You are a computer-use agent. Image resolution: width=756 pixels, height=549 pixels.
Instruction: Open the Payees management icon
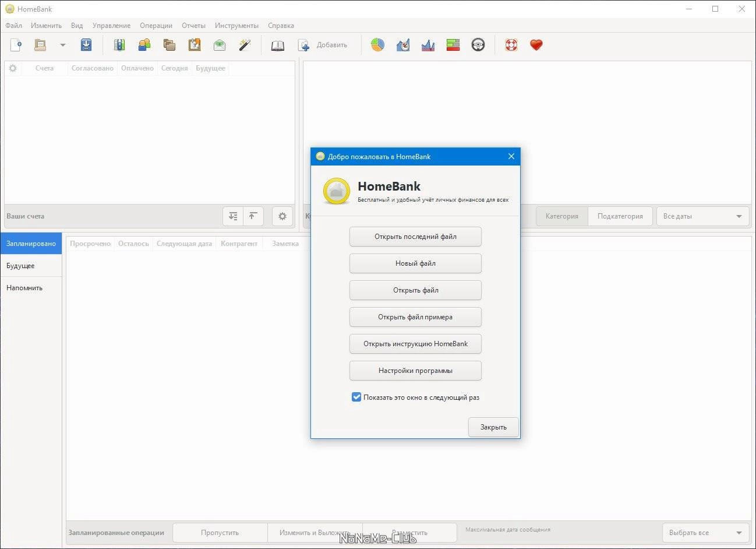coord(144,45)
